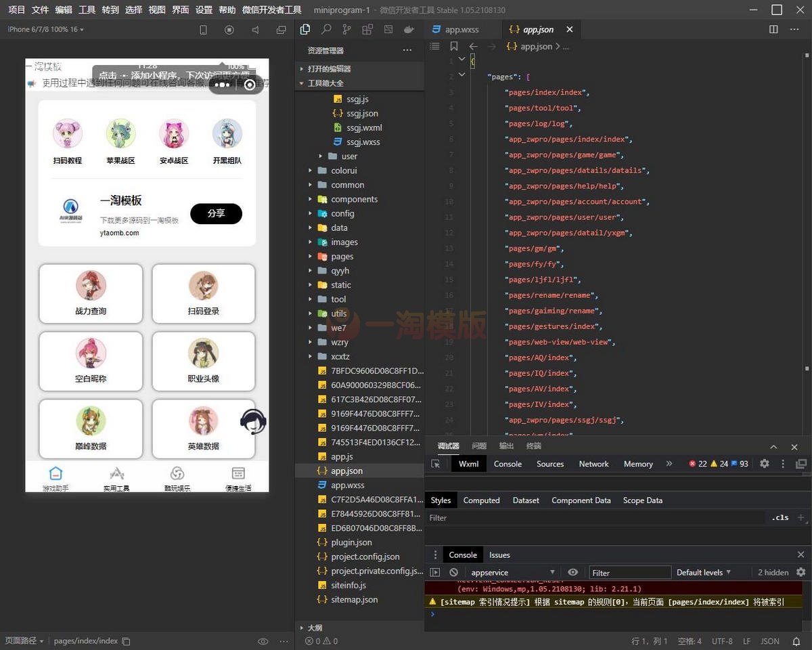The height and width of the screenshot is (650, 812).
Task: Click the customer service headset icon in the simulator
Action: pyautogui.click(x=253, y=422)
